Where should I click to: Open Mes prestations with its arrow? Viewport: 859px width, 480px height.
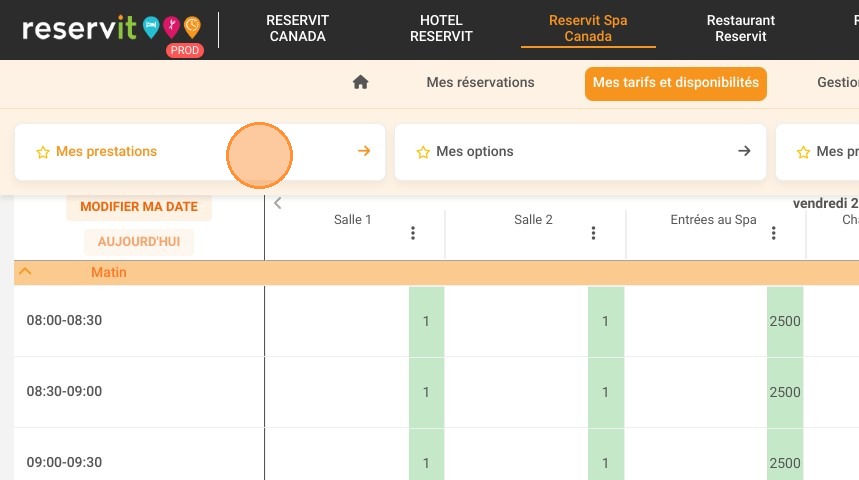tap(364, 151)
